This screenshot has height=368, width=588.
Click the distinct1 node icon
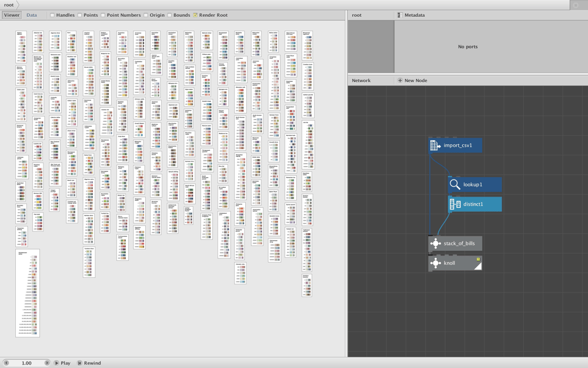(x=455, y=204)
